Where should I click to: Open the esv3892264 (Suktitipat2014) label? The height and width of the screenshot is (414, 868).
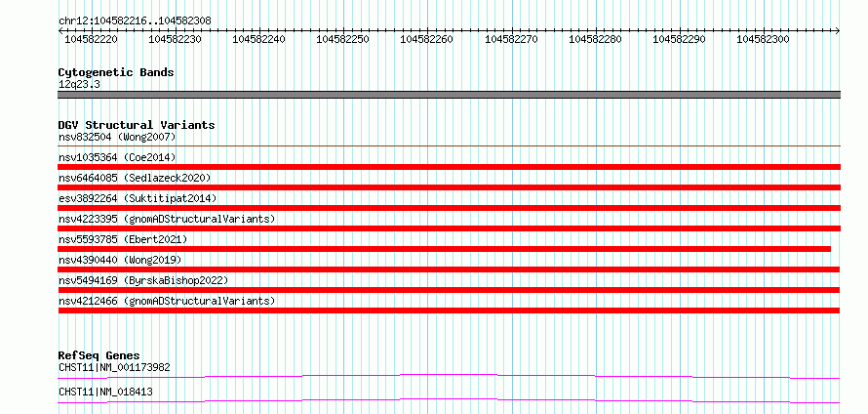click(138, 198)
